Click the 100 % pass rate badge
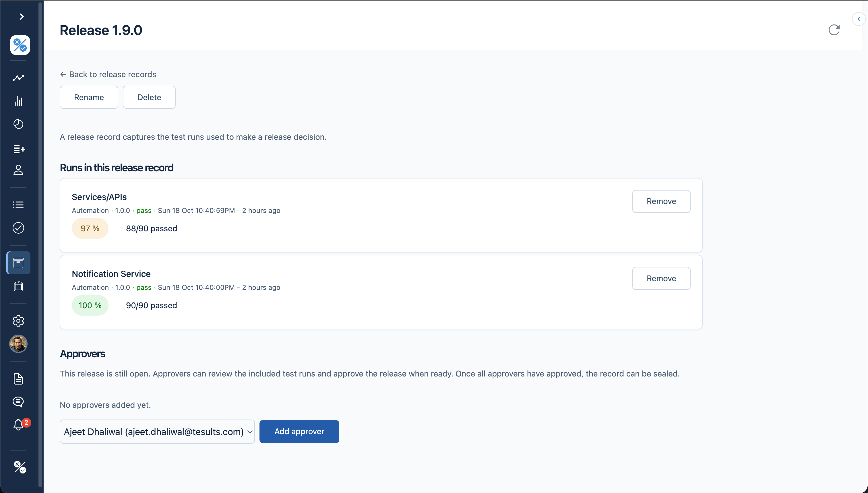Screen dimensions: 868x493 coord(90,305)
